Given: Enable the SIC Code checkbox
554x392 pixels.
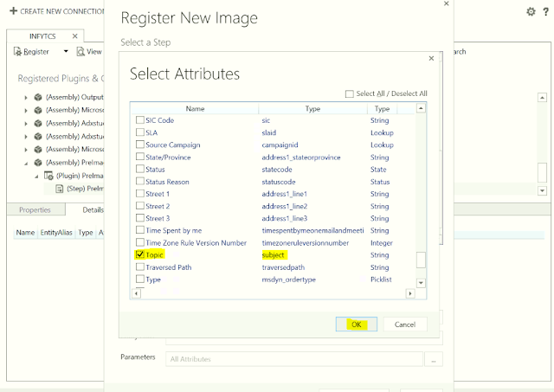Looking at the screenshot, I should 140,120.
